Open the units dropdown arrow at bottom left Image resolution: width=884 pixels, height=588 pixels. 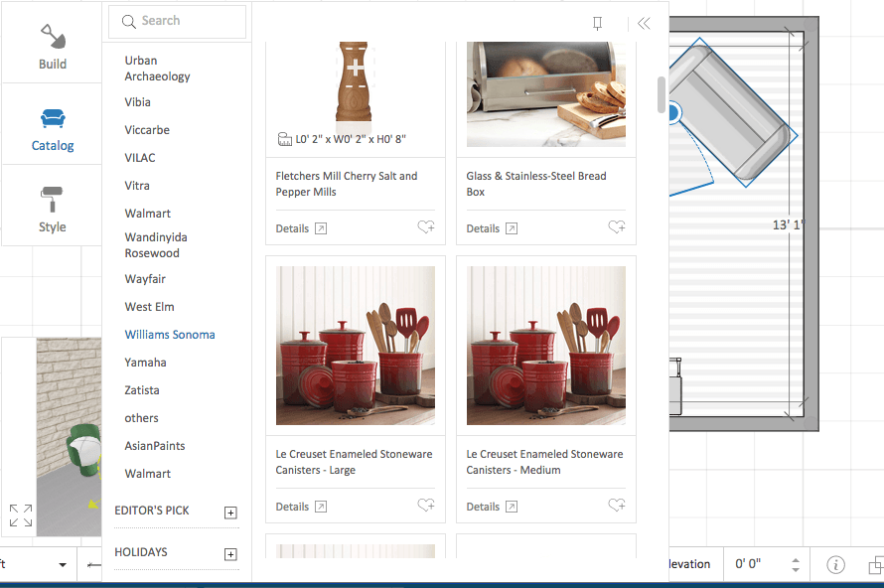pos(63,565)
